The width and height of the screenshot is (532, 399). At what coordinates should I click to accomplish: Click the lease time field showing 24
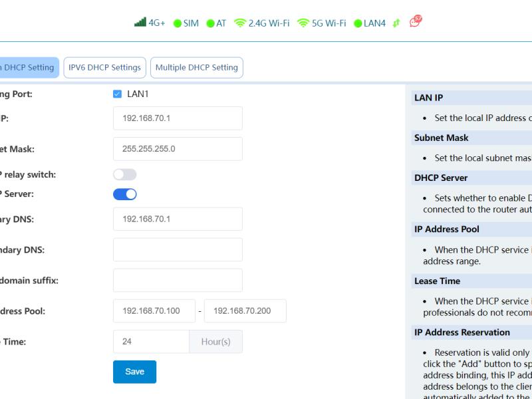151,342
